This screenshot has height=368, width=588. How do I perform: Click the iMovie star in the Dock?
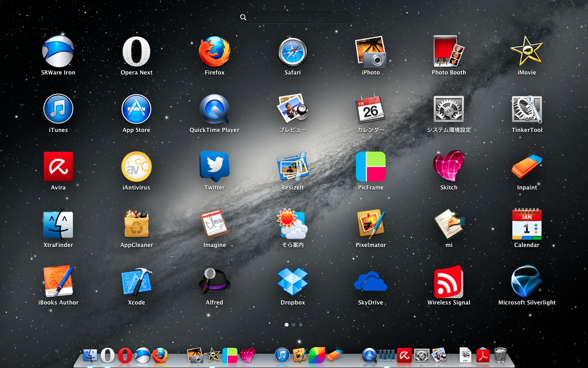(212, 355)
